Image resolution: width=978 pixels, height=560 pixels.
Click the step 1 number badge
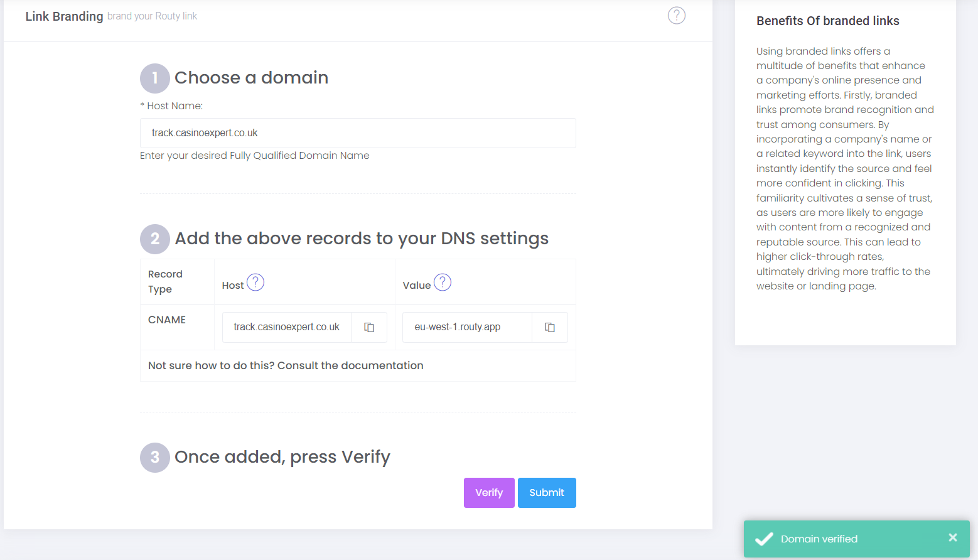click(155, 78)
